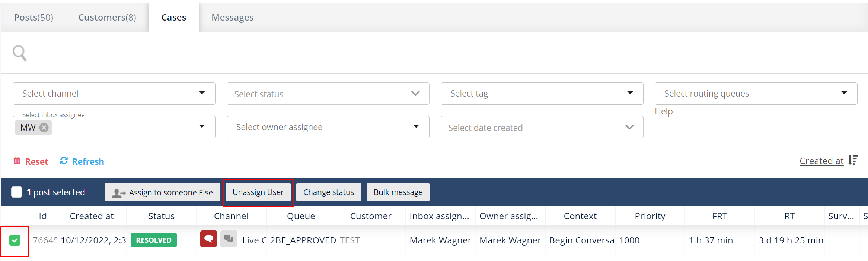Open the Select owner assignee dropdown
Image resolution: width=868 pixels, height=261 pixels.
click(x=328, y=127)
